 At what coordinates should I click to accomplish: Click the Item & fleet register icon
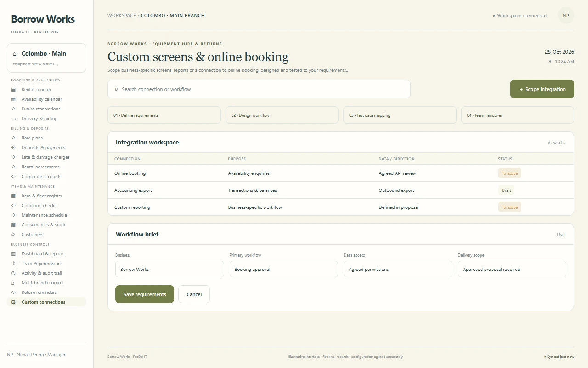pyautogui.click(x=13, y=196)
